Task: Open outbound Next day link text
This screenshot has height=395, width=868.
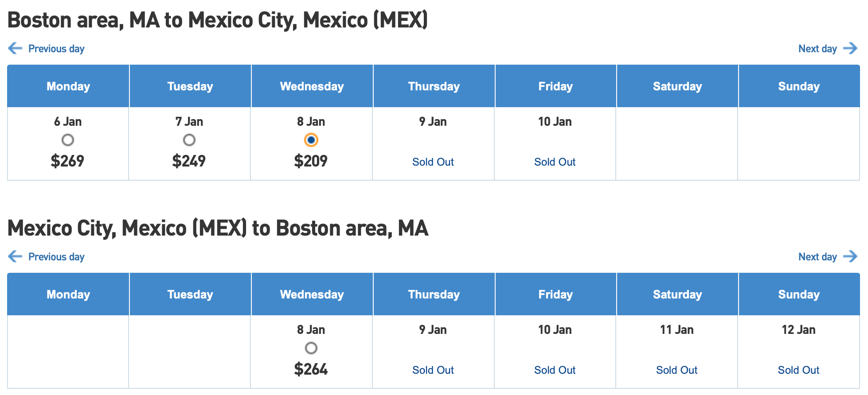Action: (x=817, y=49)
